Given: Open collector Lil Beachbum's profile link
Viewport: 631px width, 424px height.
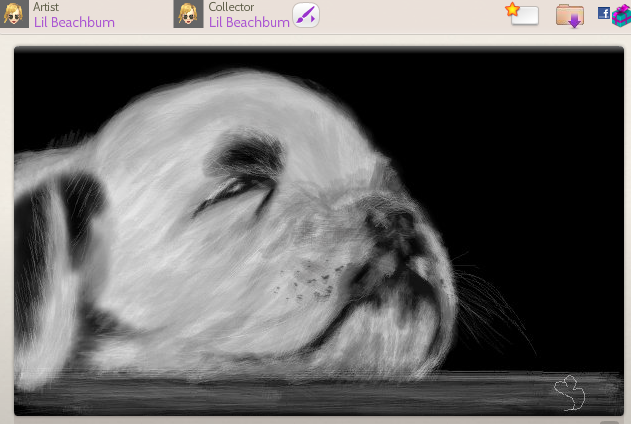Looking at the screenshot, I should pos(249,22).
